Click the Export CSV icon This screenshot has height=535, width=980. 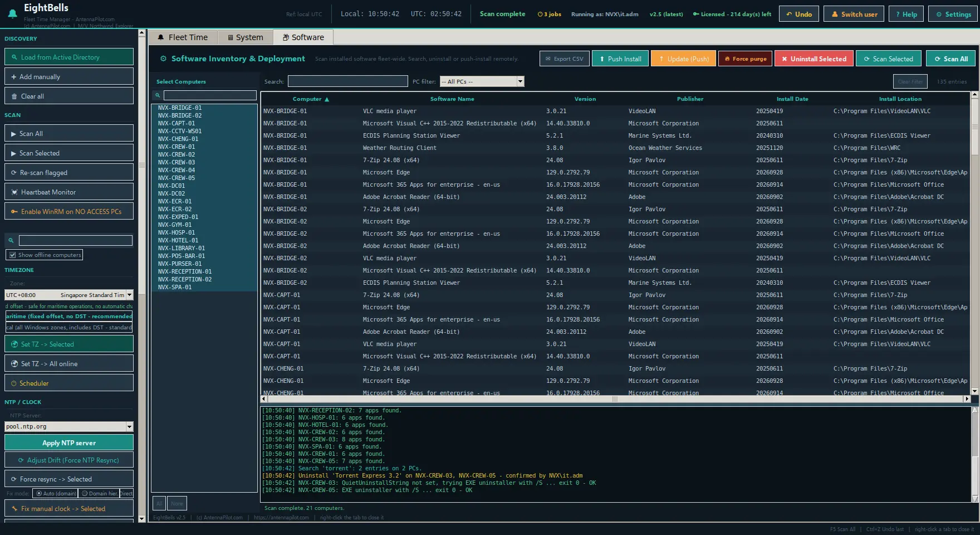click(x=548, y=59)
